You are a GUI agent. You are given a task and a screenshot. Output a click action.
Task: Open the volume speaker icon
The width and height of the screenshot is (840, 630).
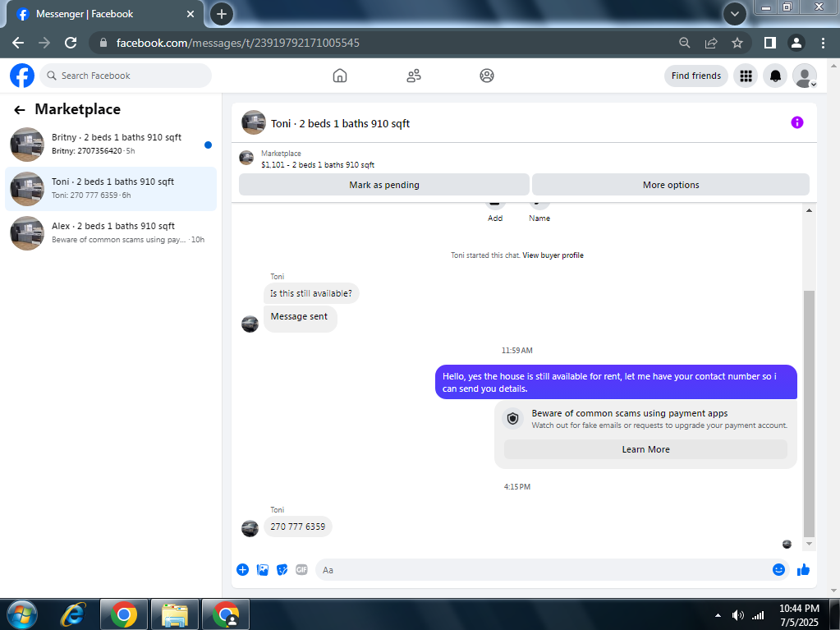(737, 615)
